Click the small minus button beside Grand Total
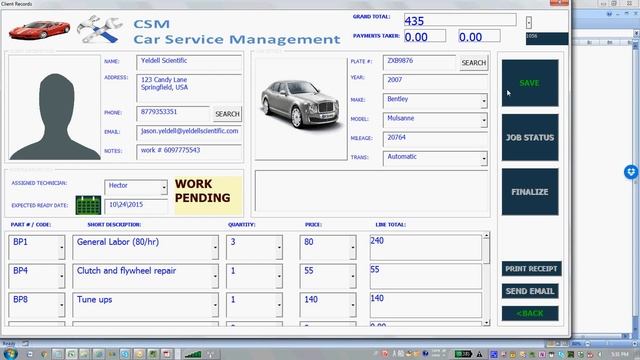The width and height of the screenshot is (640, 360). pos(529,22)
